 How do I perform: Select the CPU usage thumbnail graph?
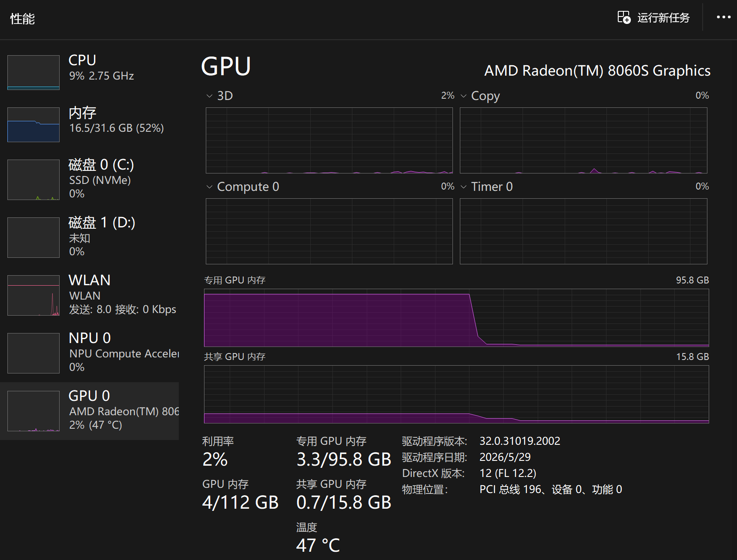[33, 73]
